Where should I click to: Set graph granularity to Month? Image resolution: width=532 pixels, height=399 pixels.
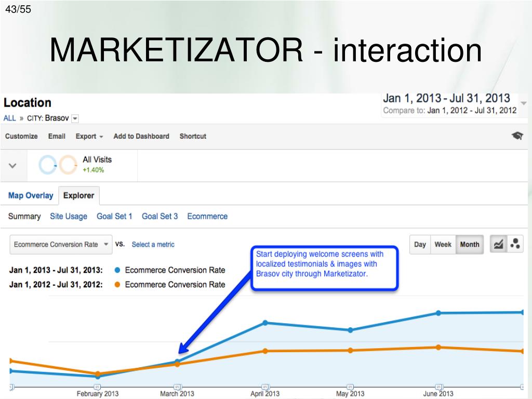(x=470, y=244)
